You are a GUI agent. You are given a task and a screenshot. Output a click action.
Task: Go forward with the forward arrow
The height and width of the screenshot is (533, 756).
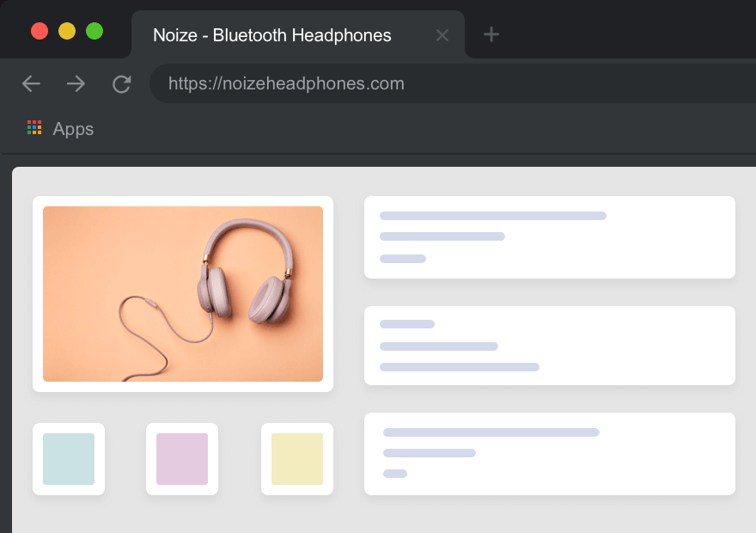pos(76,84)
